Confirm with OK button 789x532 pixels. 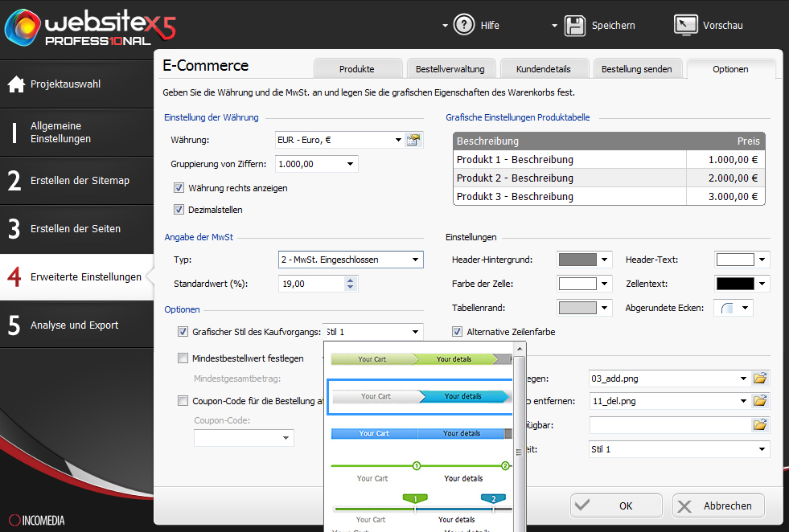616,505
